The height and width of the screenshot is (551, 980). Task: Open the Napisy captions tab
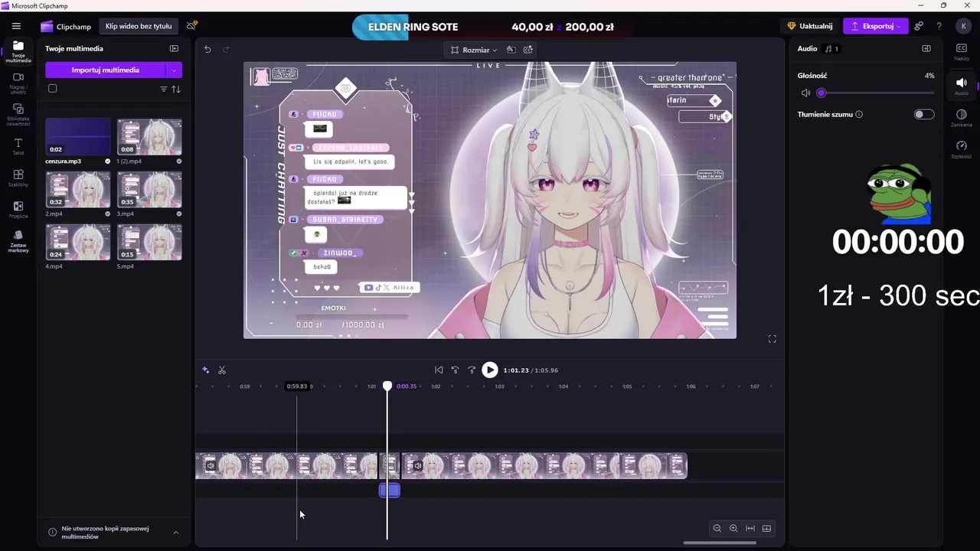pyautogui.click(x=962, y=51)
